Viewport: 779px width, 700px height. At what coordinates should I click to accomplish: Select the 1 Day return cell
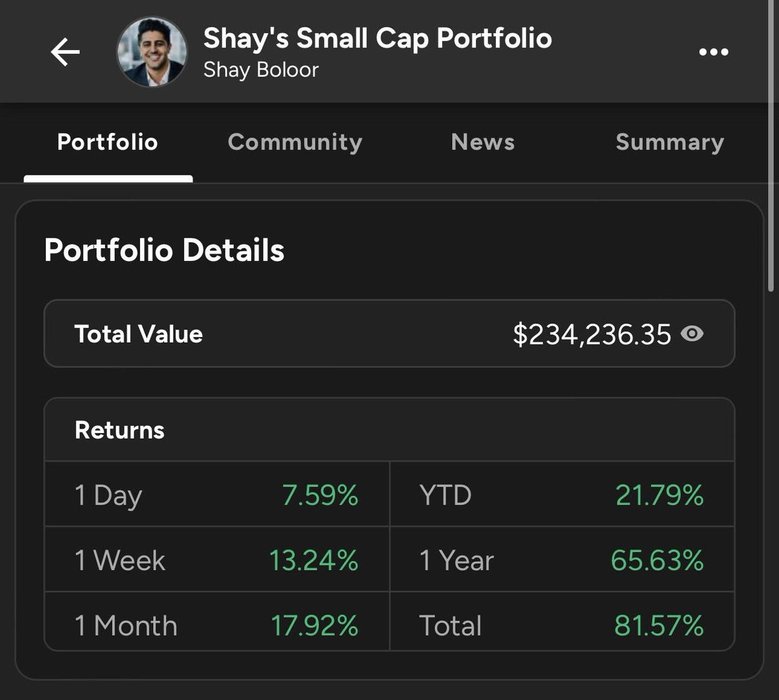click(217, 494)
